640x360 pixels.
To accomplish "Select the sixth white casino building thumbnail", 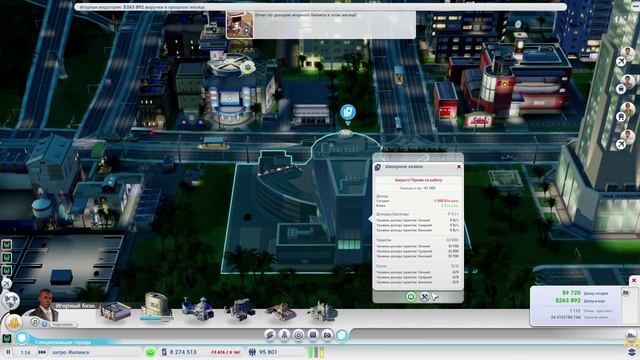I will coord(322,311).
